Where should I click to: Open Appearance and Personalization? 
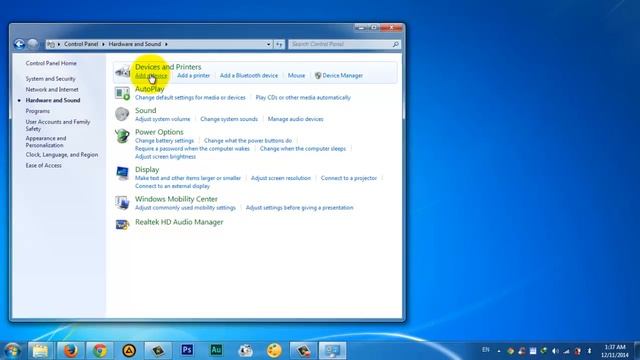tap(46, 142)
